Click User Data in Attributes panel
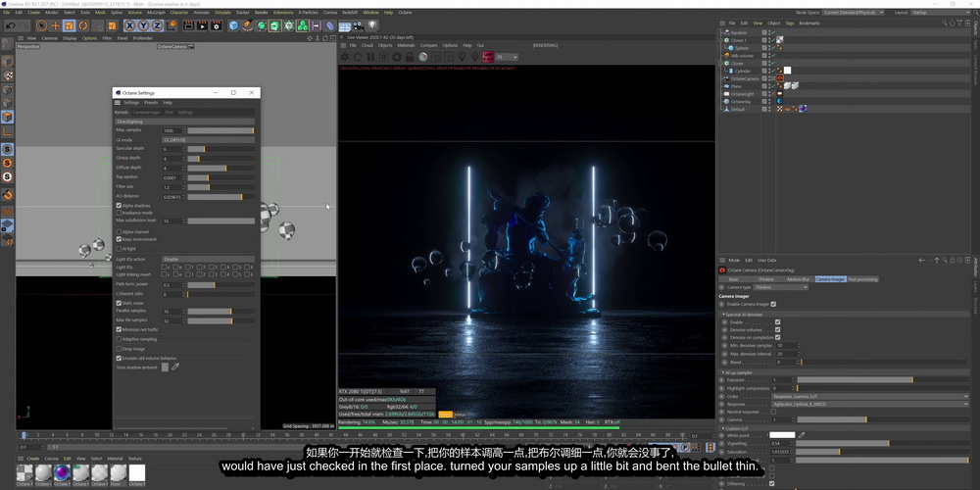 coord(767,260)
